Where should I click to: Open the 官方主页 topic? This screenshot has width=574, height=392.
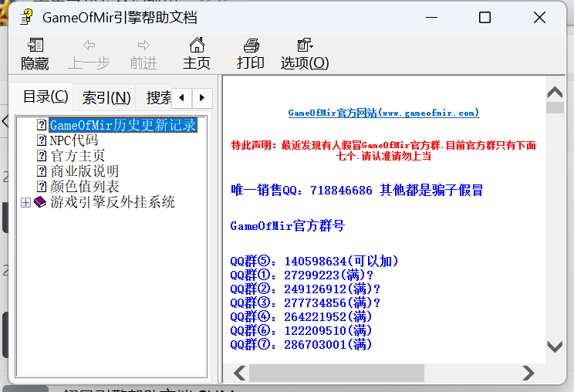click(x=77, y=156)
